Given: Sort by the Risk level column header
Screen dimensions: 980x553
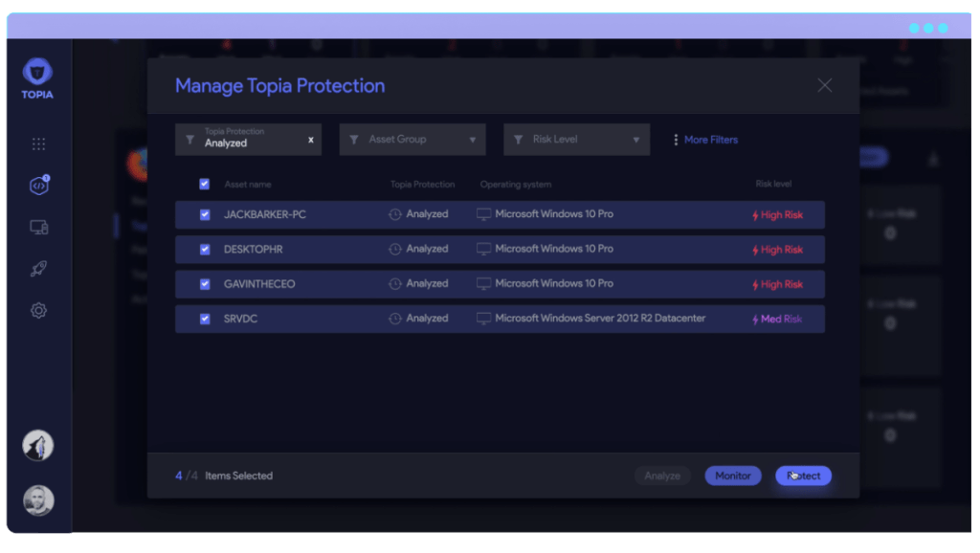Looking at the screenshot, I should click(773, 185).
